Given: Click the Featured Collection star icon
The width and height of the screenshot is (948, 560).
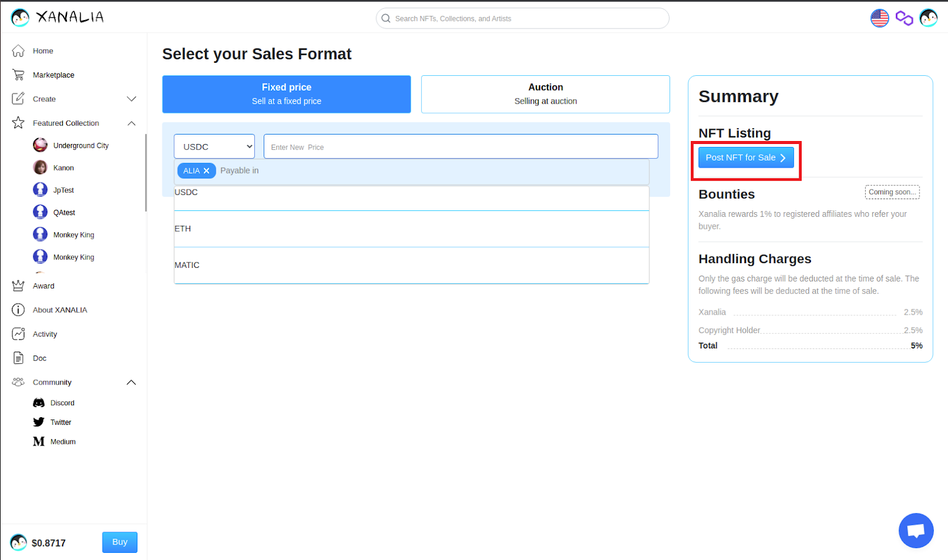Looking at the screenshot, I should [18, 123].
